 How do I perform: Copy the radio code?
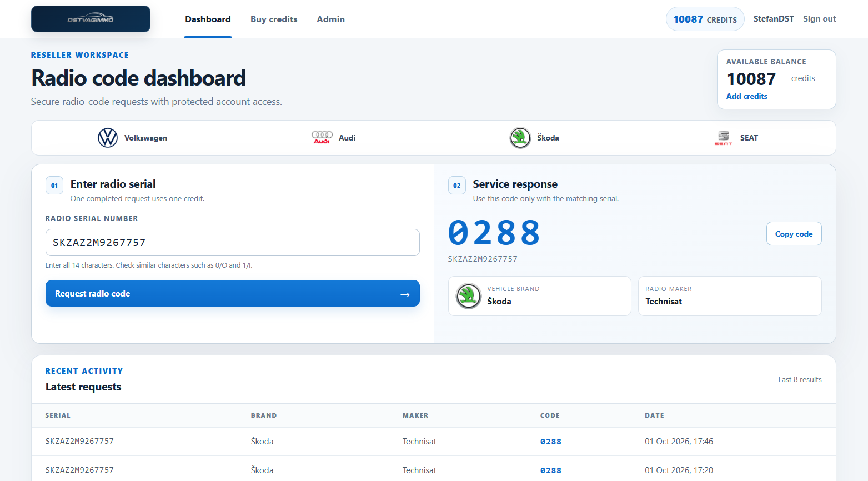click(794, 234)
